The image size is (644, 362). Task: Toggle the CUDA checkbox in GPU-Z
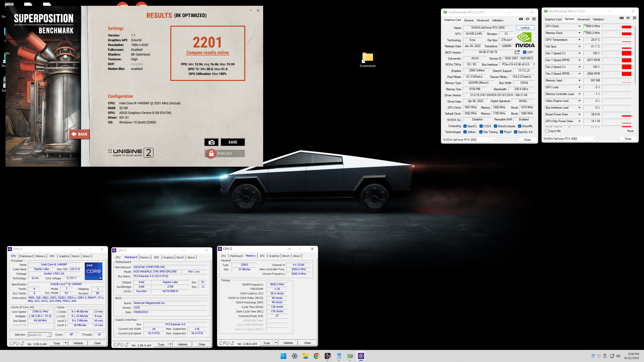pos(481,126)
